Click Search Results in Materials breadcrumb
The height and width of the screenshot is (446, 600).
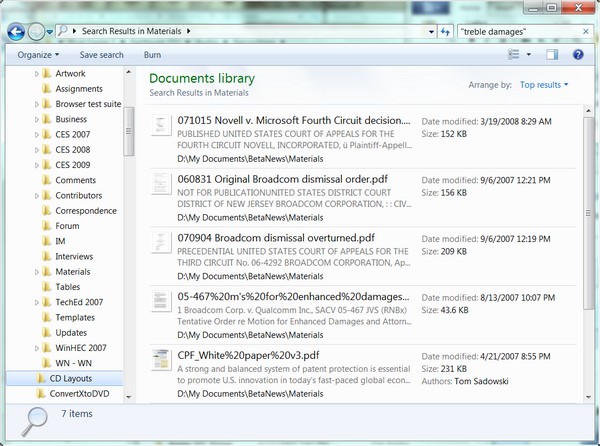(131, 31)
